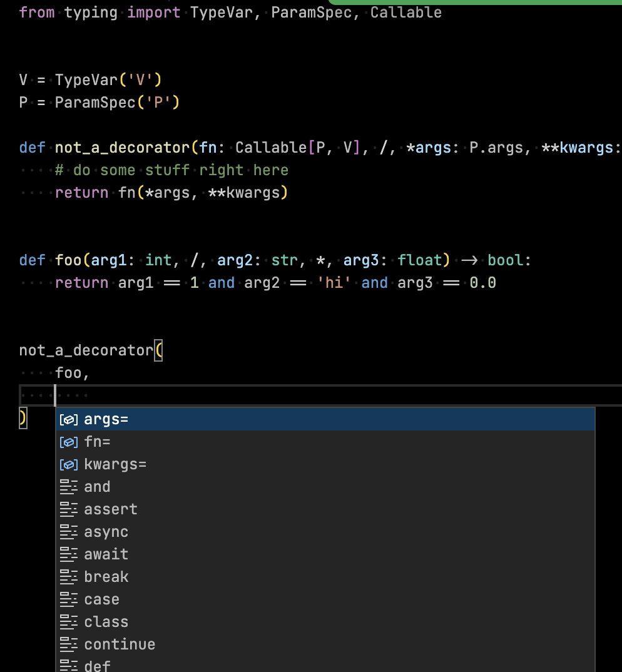622x672 pixels.
Task: Click the keyword icon next to "and"
Action: click(69, 487)
